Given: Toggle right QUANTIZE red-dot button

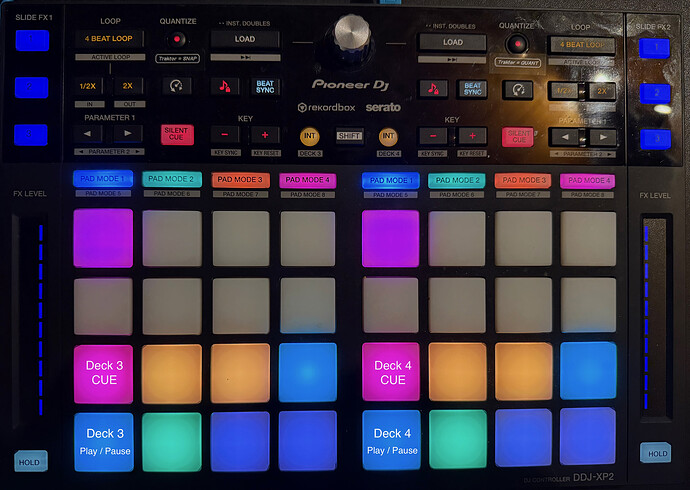Looking at the screenshot, I should click(x=518, y=44).
